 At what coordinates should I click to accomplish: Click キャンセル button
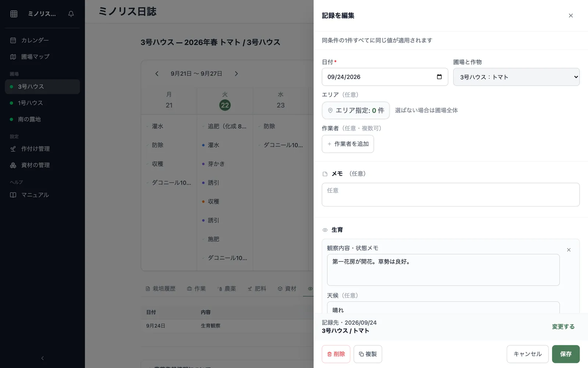click(x=527, y=354)
